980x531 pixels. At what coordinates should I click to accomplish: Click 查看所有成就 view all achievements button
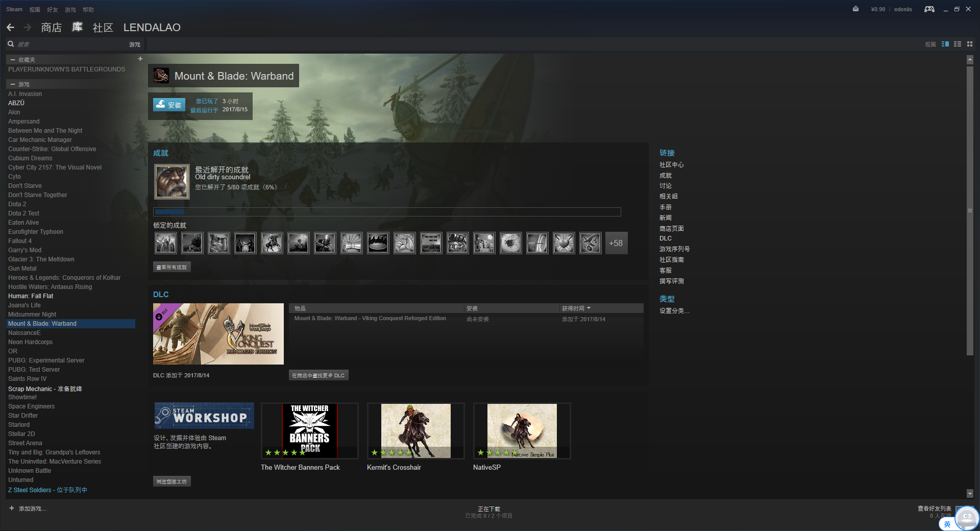point(171,267)
